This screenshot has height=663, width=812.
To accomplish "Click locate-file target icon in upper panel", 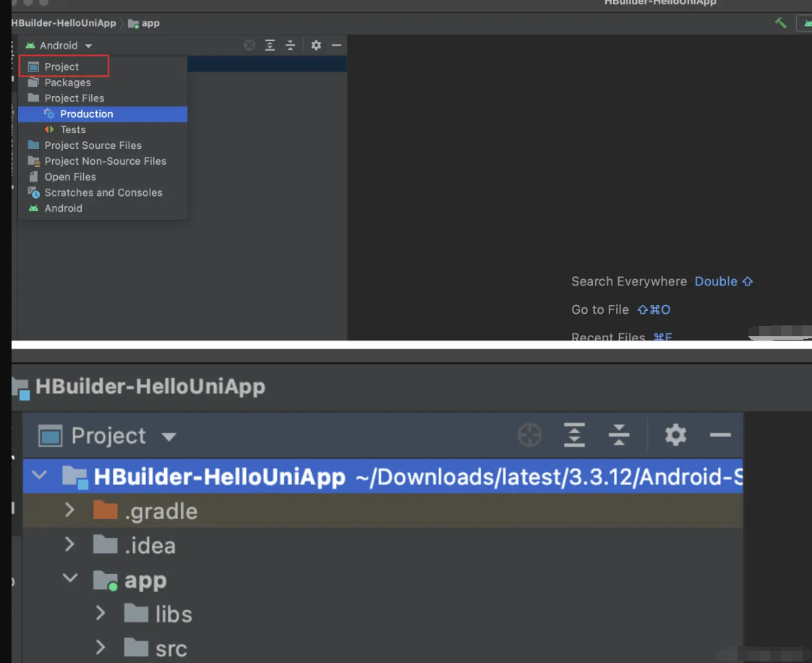I will (x=249, y=45).
